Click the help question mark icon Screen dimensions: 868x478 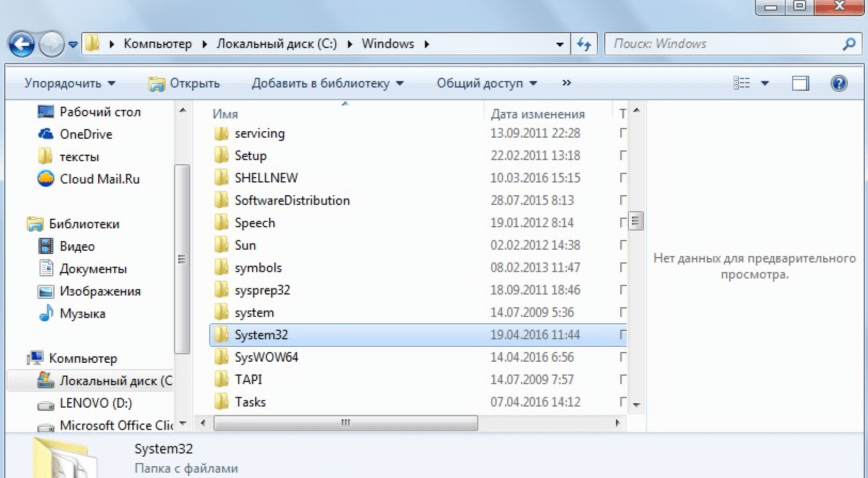click(x=839, y=83)
